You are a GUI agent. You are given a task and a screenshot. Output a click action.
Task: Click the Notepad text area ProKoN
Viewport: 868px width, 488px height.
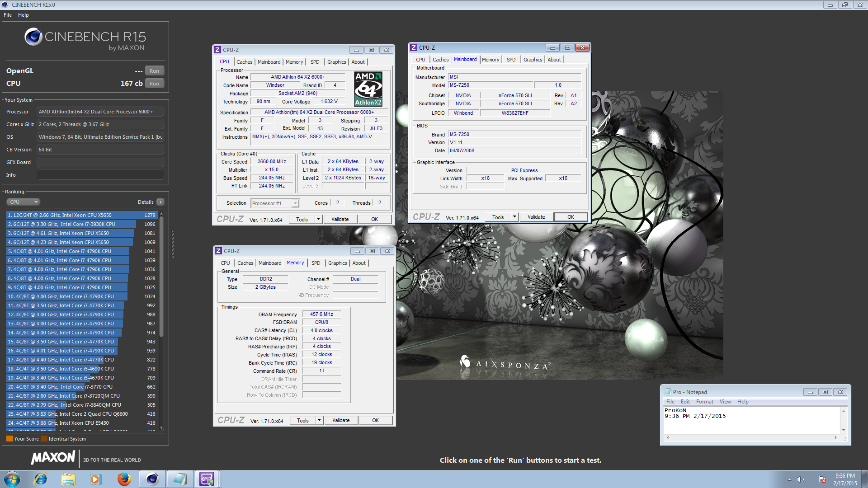click(x=751, y=420)
